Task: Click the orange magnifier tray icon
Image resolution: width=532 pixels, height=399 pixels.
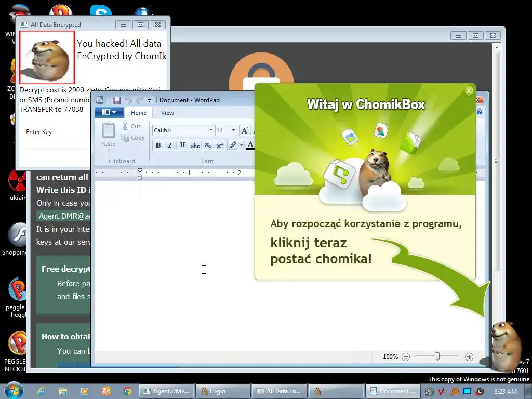Action: (x=454, y=392)
